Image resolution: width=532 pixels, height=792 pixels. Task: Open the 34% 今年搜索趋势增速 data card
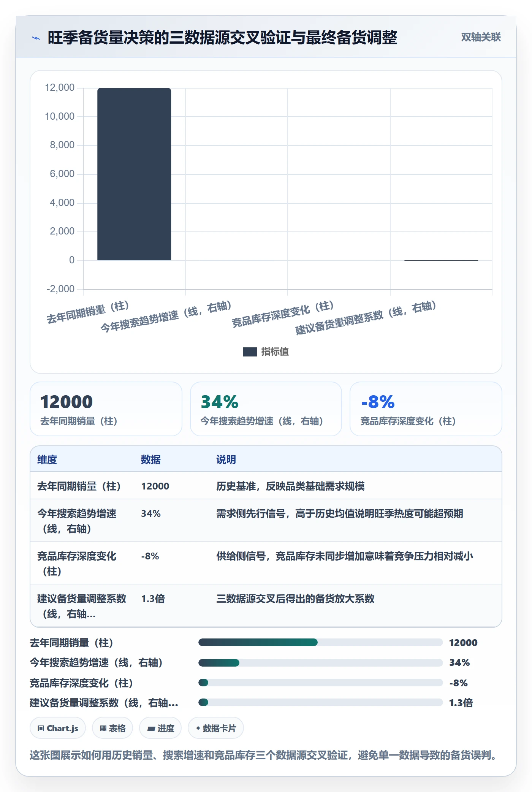coord(266,409)
